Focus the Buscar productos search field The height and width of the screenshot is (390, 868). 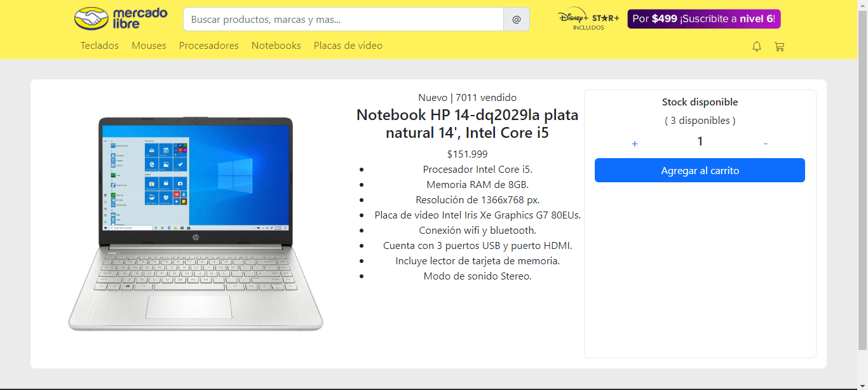[343, 19]
